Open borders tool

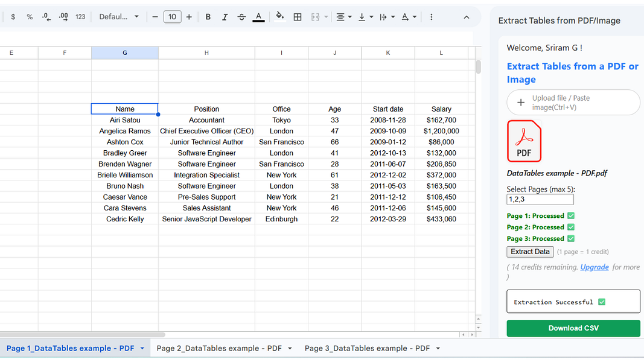298,17
